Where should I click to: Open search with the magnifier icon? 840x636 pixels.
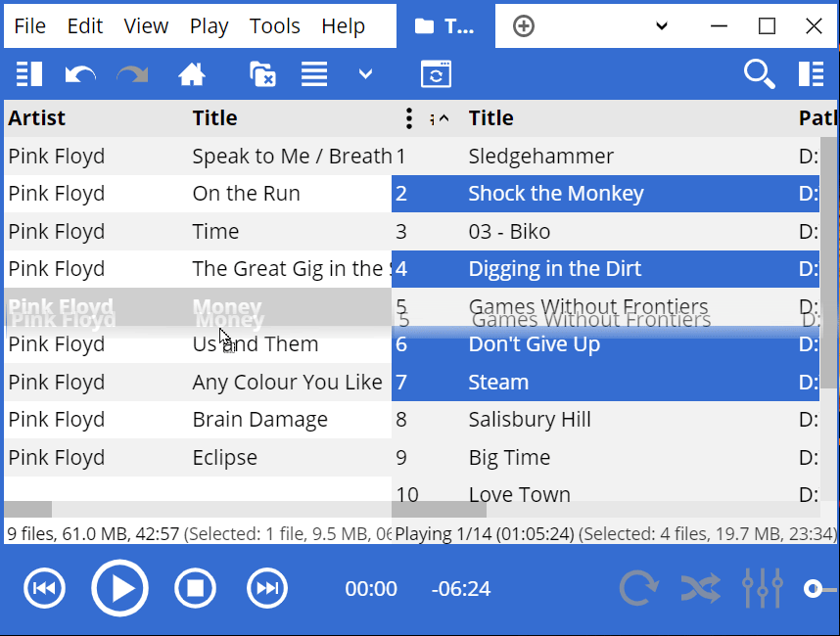click(759, 74)
